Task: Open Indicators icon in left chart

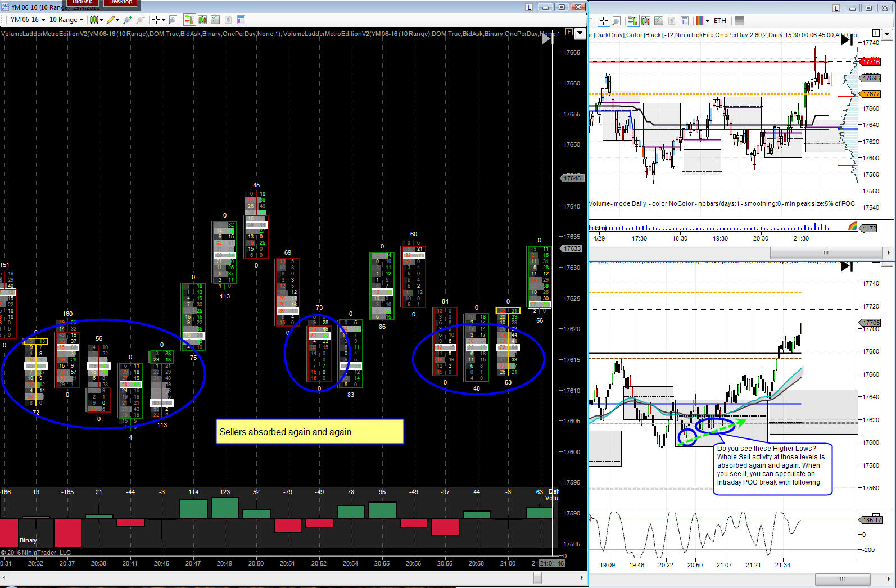Action: (x=215, y=20)
